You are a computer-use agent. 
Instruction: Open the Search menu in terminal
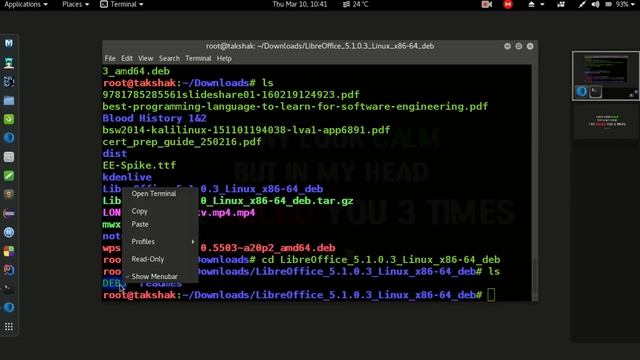pos(169,58)
